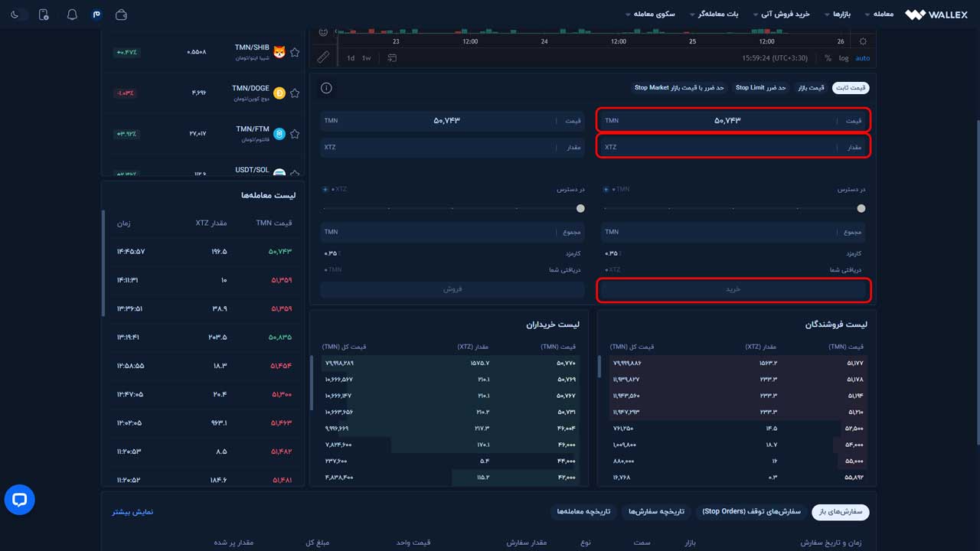Click the buy total مجموع TMN field
Screen dimensions: 980x551
pos(733,232)
